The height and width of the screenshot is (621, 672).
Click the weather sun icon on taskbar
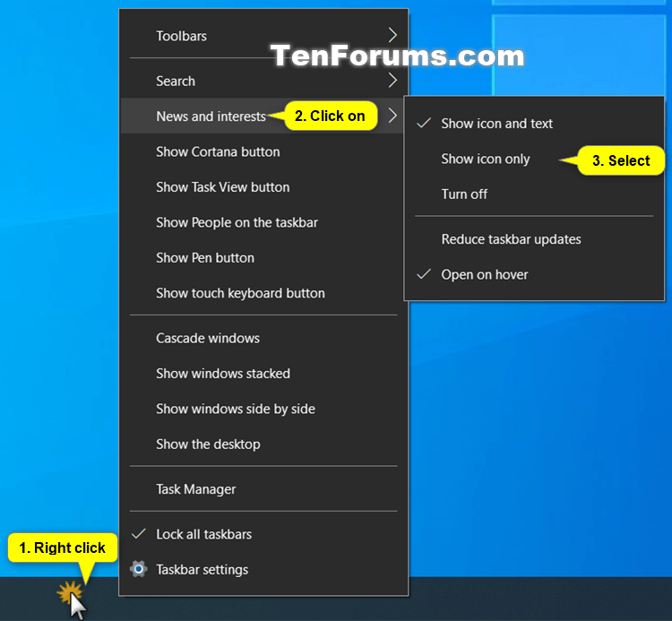click(69, 591)
